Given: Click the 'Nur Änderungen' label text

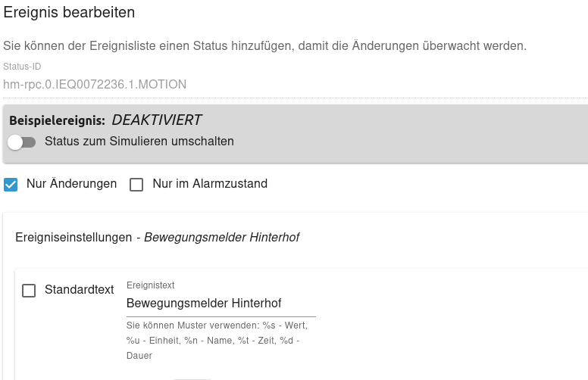Looking at the screenshot, I should [71, 184].
